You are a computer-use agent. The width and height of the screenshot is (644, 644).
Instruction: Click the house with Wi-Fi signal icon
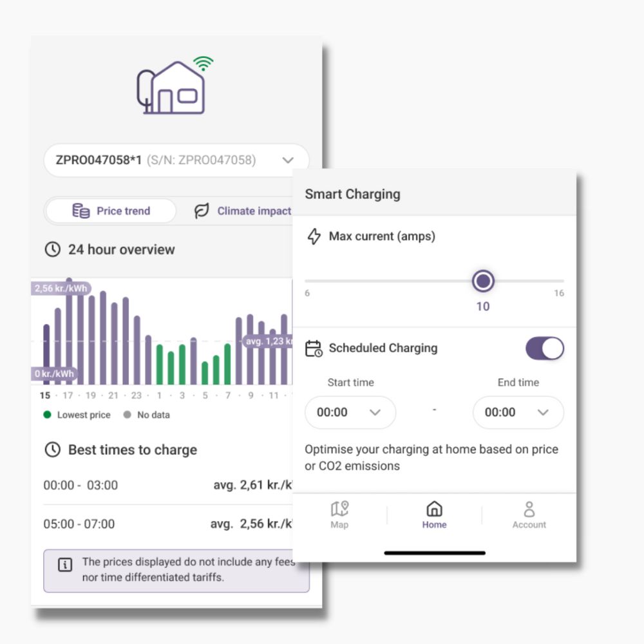[x=173, y=87]
